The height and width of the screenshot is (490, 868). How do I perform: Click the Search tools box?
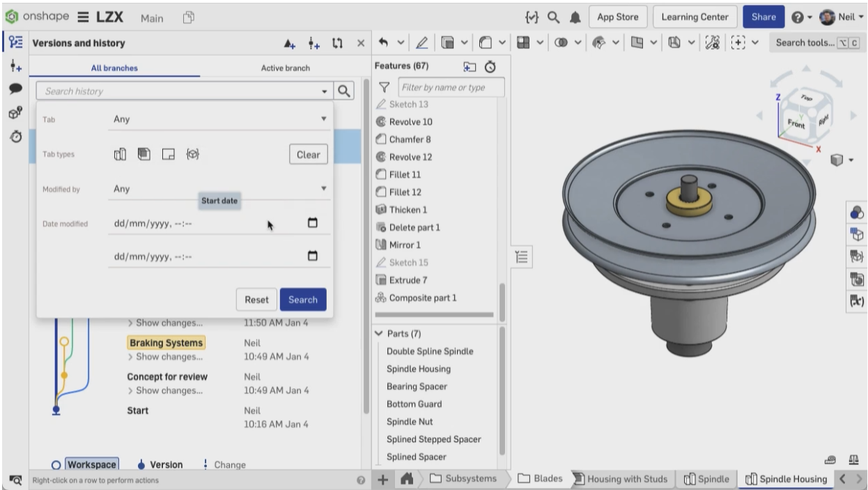pyautogui.click(x=818, y=43)
